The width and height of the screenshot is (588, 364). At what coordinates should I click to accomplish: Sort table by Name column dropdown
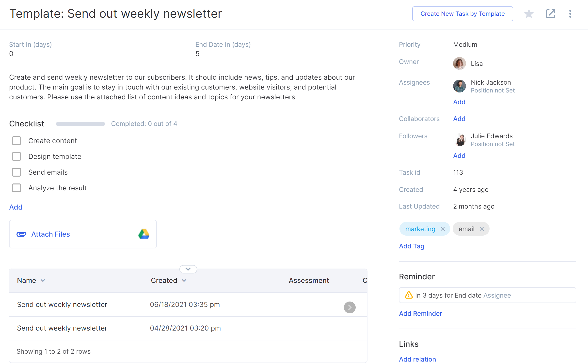43,281
